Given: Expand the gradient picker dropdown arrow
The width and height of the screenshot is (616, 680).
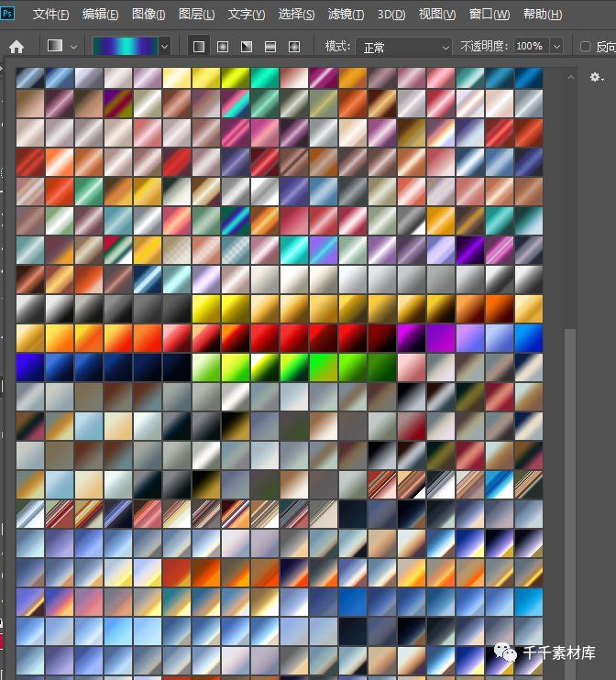Looking at the screenshot, I should tap(164, 47).
